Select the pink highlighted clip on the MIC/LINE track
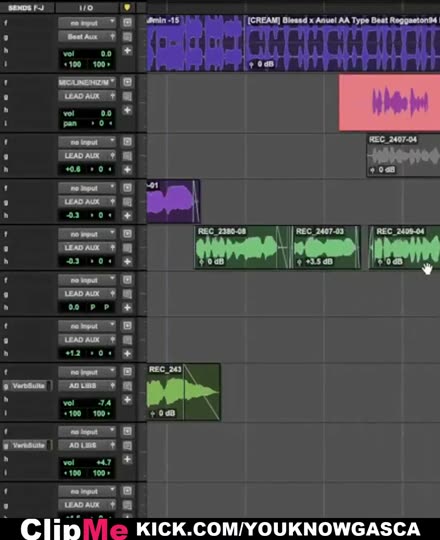This screenshot has width=440, height=540. tap(389, 103)
